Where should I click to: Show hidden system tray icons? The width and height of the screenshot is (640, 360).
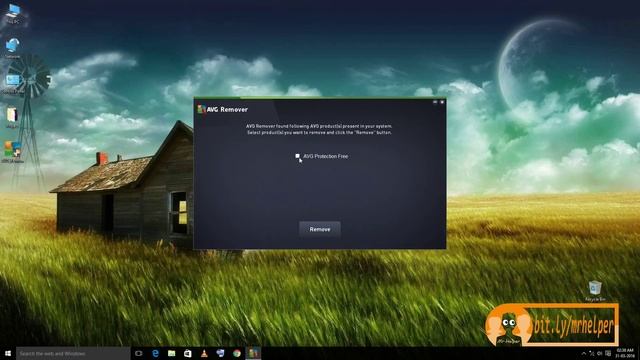[584, 353]
